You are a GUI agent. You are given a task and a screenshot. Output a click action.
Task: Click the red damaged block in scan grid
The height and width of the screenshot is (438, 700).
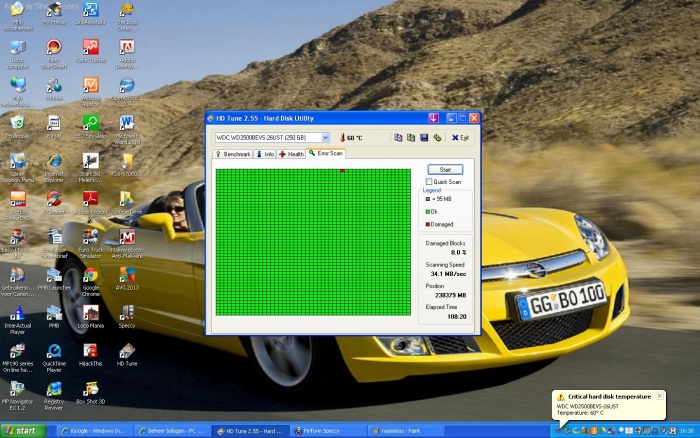[x=341, y=171]
